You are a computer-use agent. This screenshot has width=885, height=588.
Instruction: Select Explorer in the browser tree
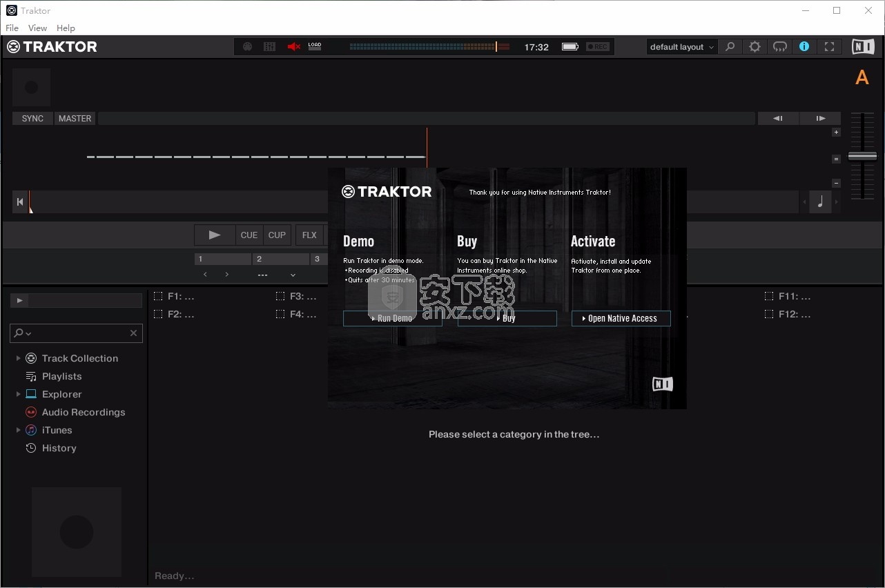click(x=61, y=394)
